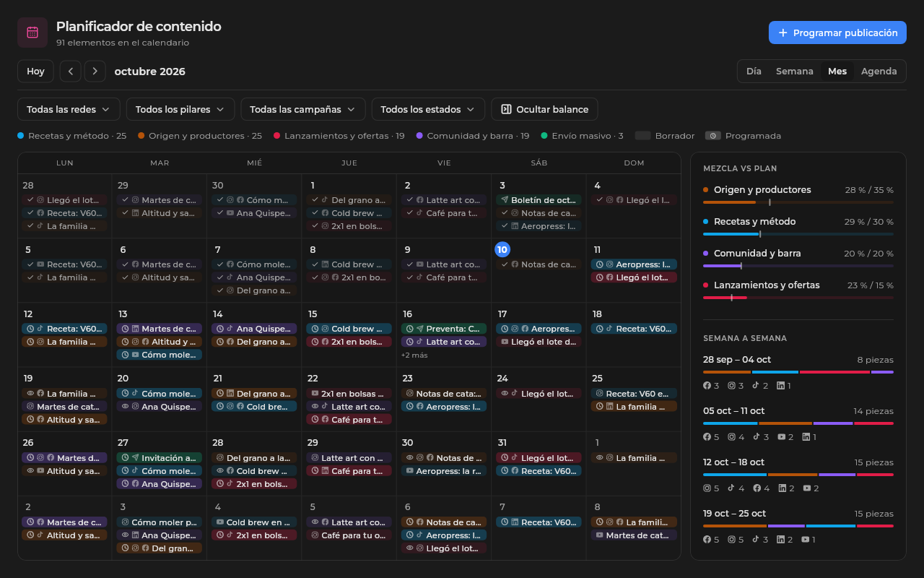Click Lanzamientos y ofertas progress bar
The height and width of the screenshot is (578, 924).
(798, 298)
